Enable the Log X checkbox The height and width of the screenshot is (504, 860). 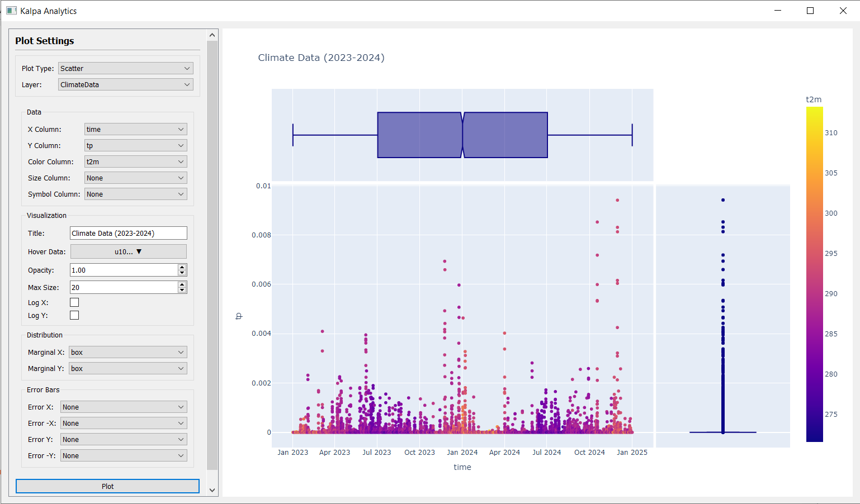click(74, 302)
